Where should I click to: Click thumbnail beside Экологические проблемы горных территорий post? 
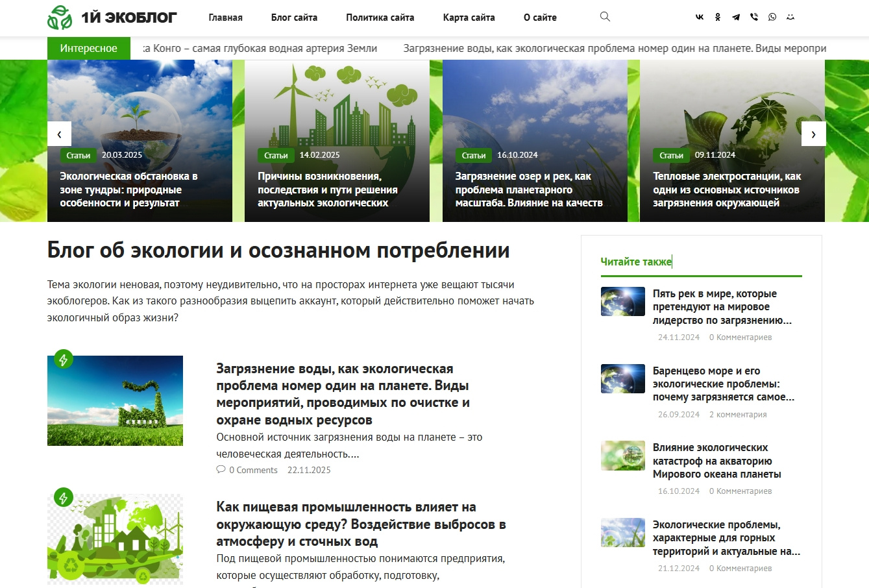(x=623, y=533)
